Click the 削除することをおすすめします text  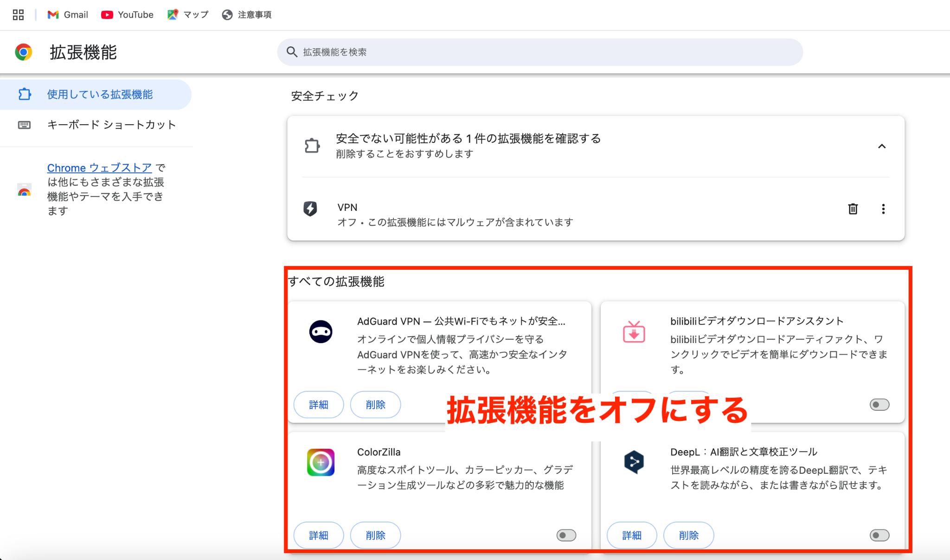click(404, 154)
